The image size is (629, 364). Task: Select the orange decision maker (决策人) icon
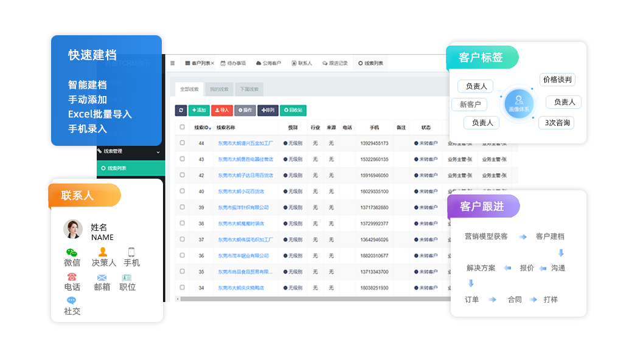coord(103,252)
